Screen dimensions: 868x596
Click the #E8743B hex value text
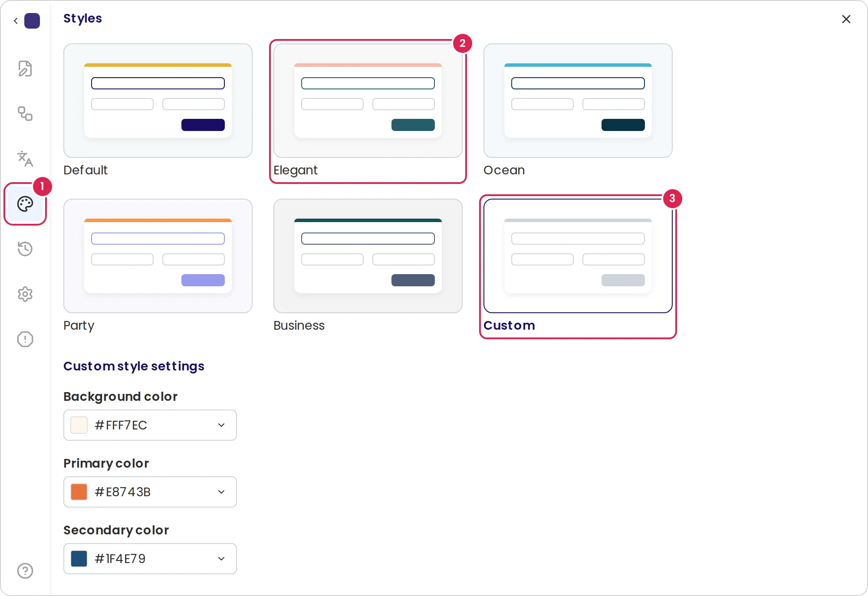tap(123, 492)
